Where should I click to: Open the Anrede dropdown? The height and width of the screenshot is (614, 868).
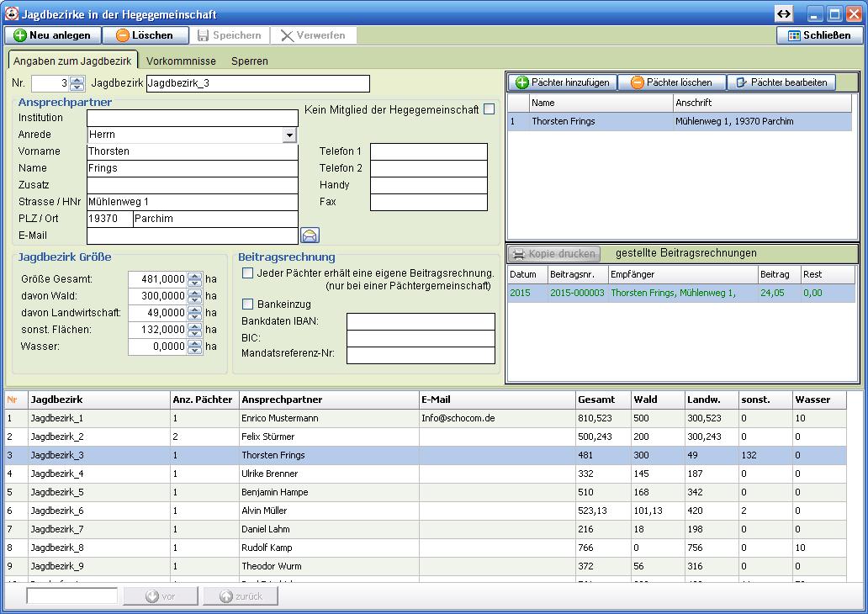pyautogui.click(x=289, y=135)
